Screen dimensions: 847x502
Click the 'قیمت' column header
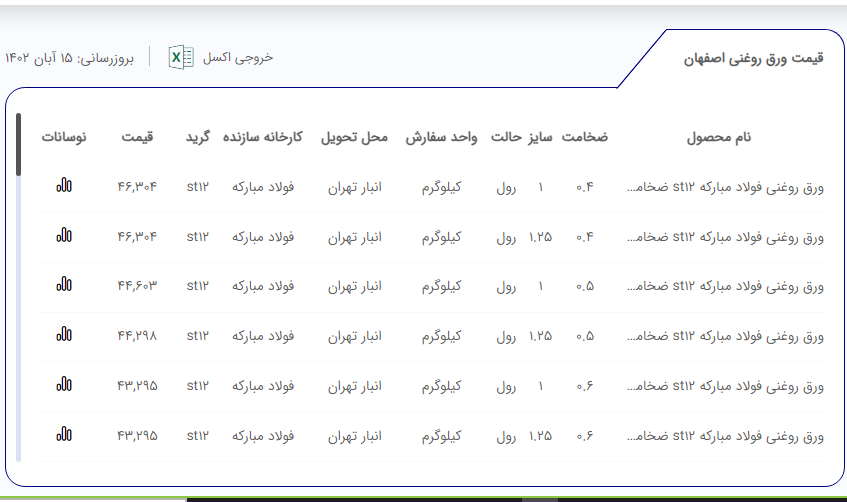[x=137, y=137]
